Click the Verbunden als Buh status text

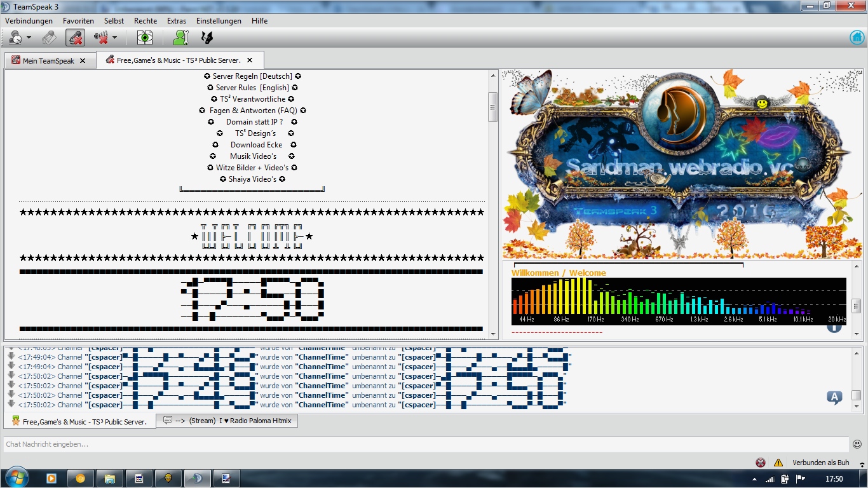(821, 463)
